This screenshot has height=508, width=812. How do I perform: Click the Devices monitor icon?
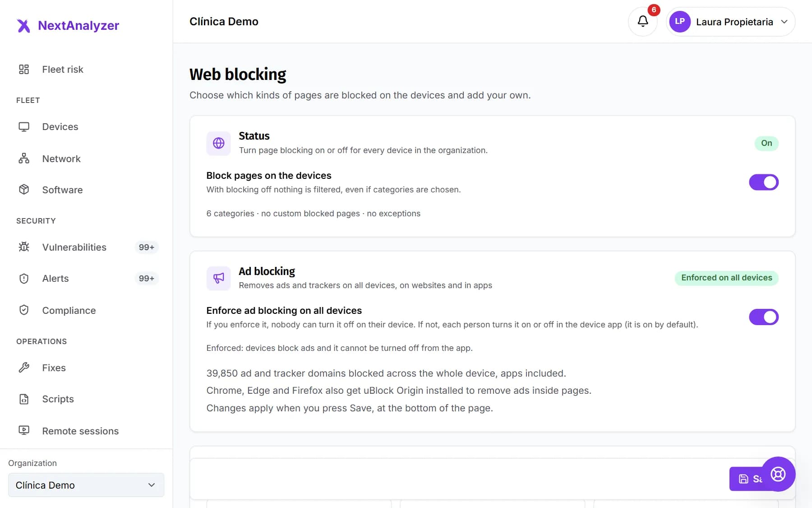(24, 127)
